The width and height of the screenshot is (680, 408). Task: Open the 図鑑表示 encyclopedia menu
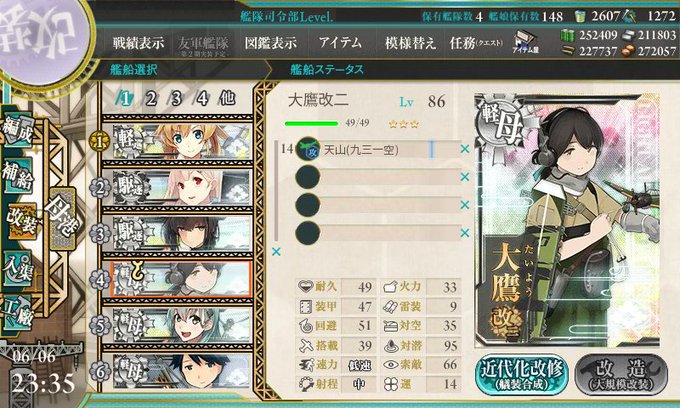tap(271, 43)
